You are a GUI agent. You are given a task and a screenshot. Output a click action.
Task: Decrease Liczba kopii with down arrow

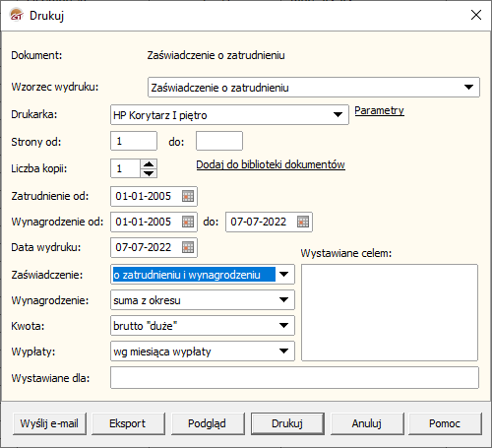[149, 173]
